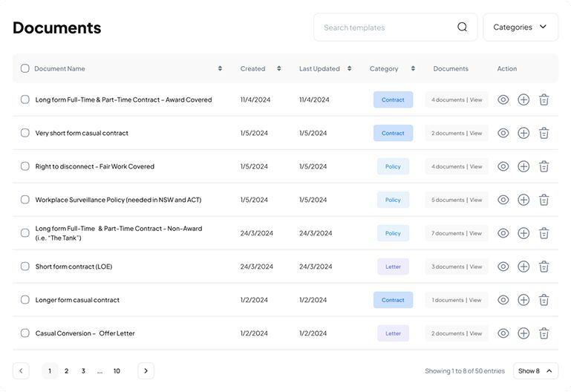Click plus icon for Casual Conversion Offer Letter

tap(523, 333)
